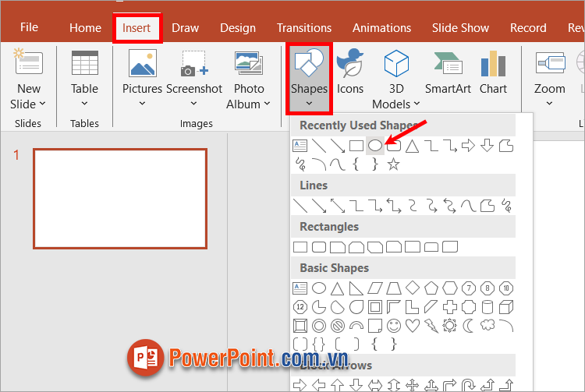Select the oval in Recently Used Shapes
This screenshot has height=392, width=585.
375,146
